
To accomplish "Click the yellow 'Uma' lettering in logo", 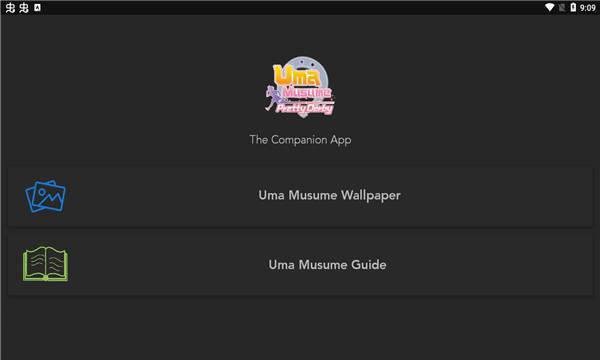I will [297, 75].
